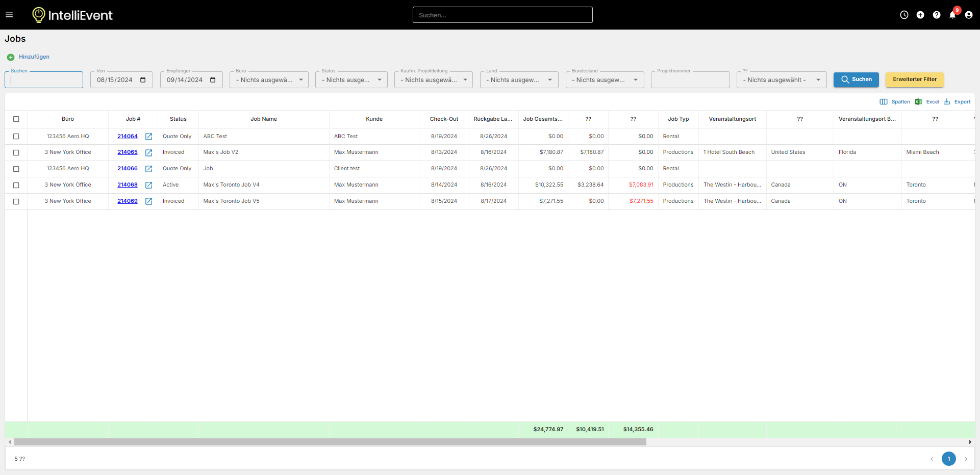The image size is (980, 475).
Task: Focus the top global Suchen field
Action: tap(502, 15)
